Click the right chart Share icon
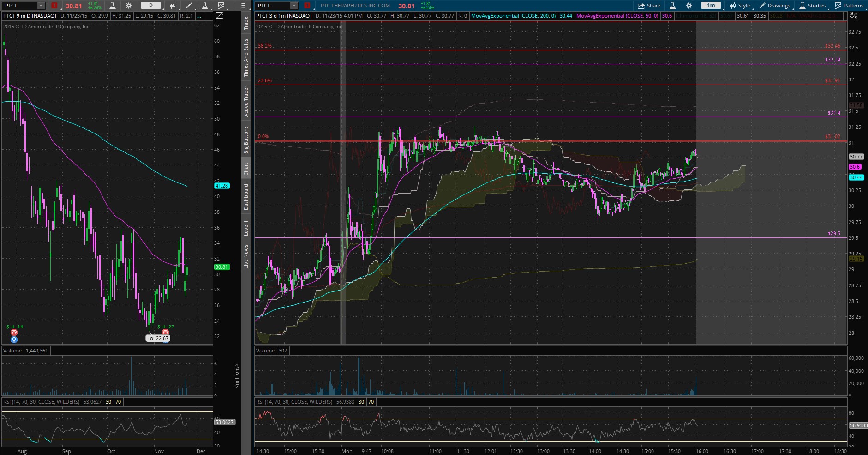The height and width of the screenshot is (455, 868). pos(641,6)
